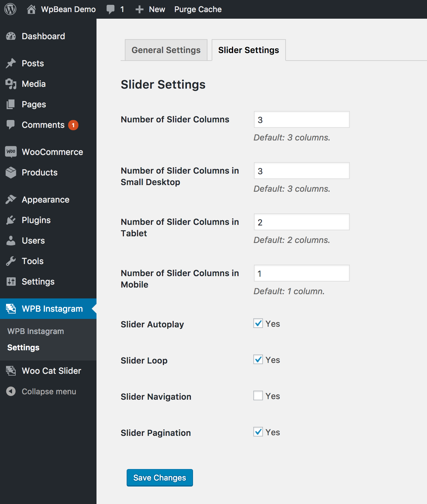Screen dimensions: 427x504
Task: Focus the Small Desktop columns field
Action: click(302, 171)
